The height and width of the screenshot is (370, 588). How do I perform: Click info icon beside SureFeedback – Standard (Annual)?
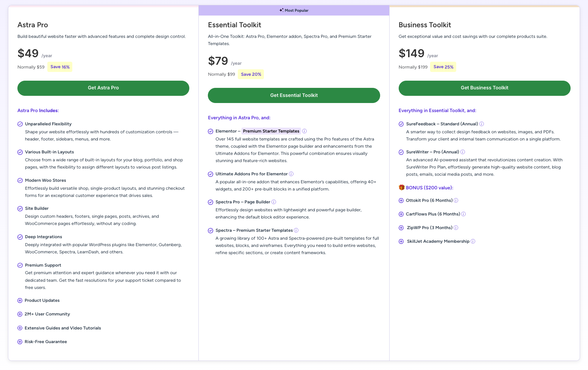(482, 124)
